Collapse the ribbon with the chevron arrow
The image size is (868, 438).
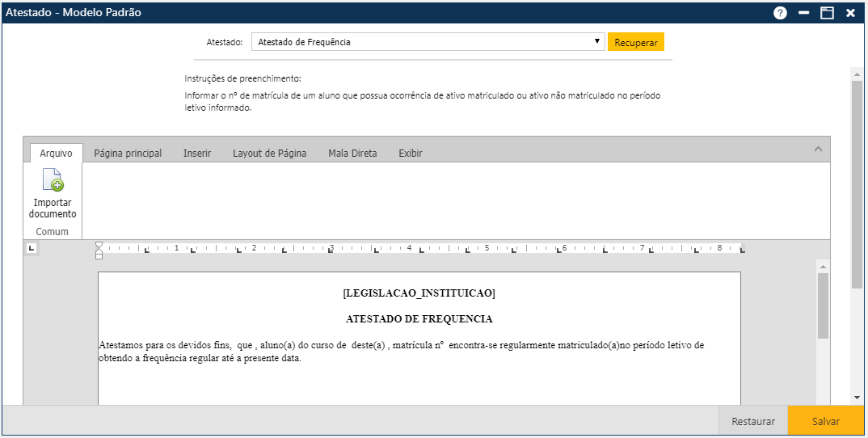818,150
